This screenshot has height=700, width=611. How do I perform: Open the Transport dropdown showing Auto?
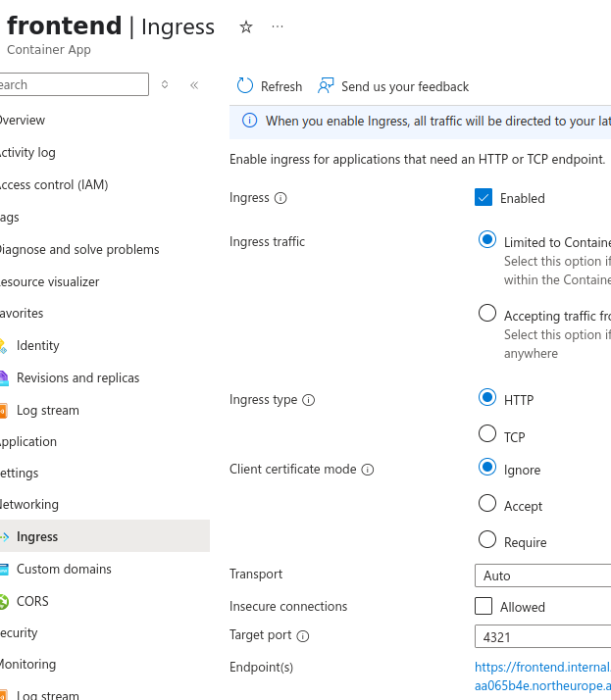point(542,575)
